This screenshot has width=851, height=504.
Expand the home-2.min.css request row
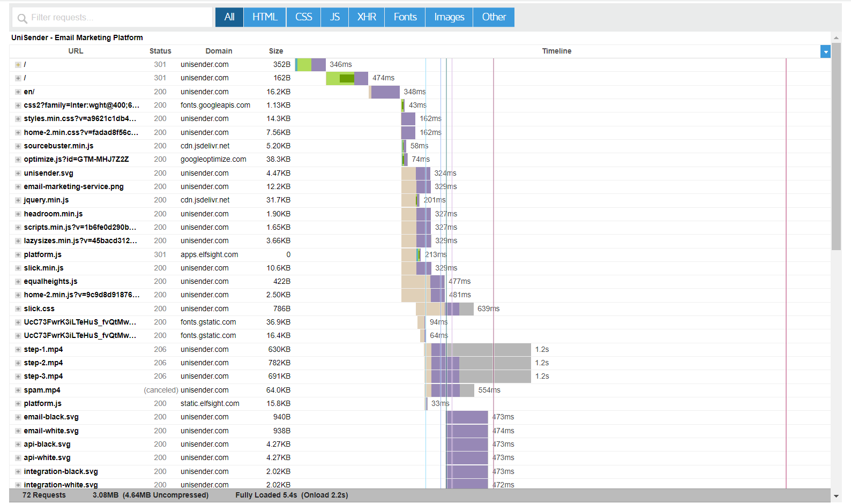pyautogui.click(x=18, y=133)
